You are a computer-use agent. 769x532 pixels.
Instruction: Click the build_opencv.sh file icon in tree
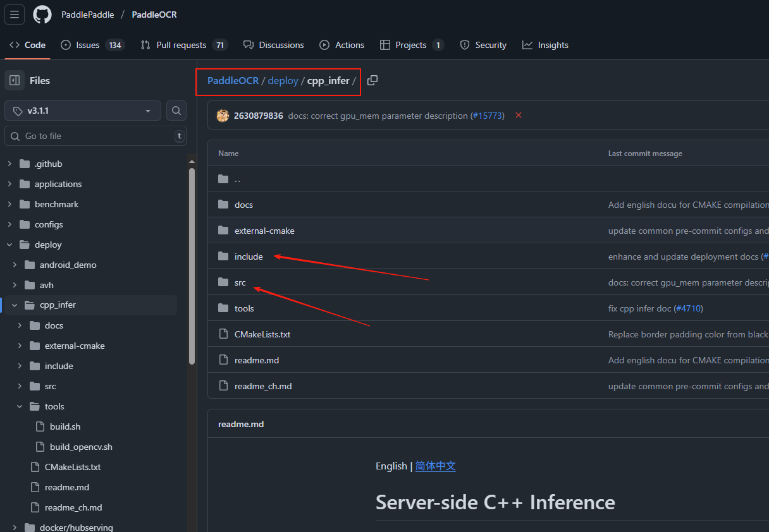coord(40,447)
